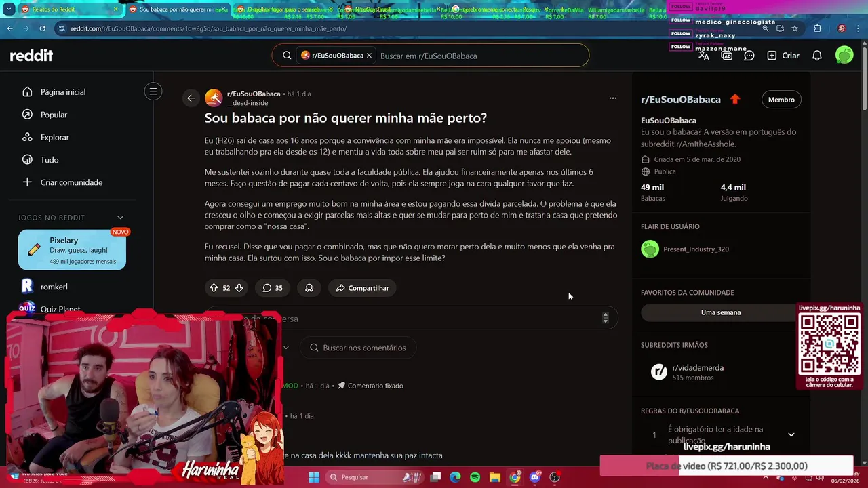Open the Reddit logo home link
The width and height of the screenshot is (868, 488).
coord(31,56)
